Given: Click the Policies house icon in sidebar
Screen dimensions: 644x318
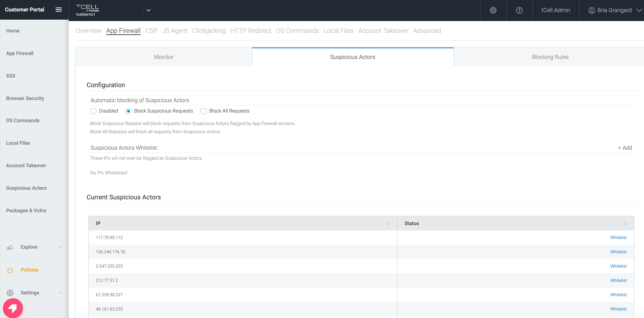Looking at the screenshot, I should pyautogui.click(x=10, y=270).
